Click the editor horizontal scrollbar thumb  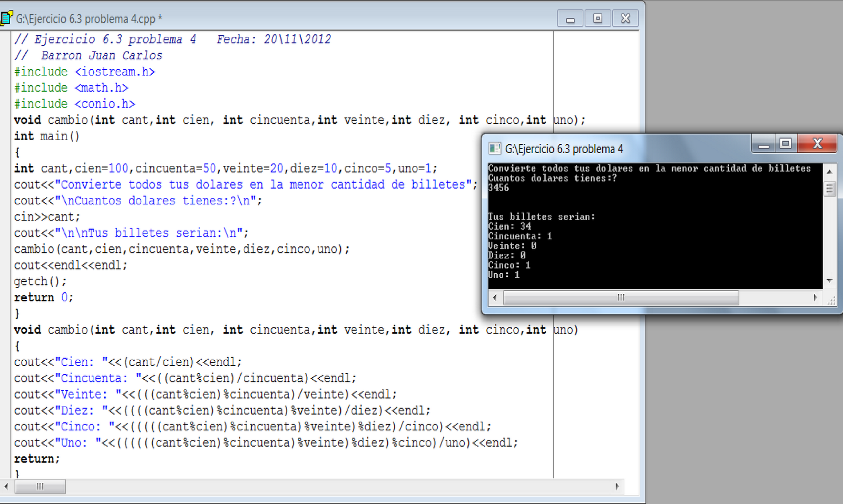pyautogui.click(x=40, y=487)
